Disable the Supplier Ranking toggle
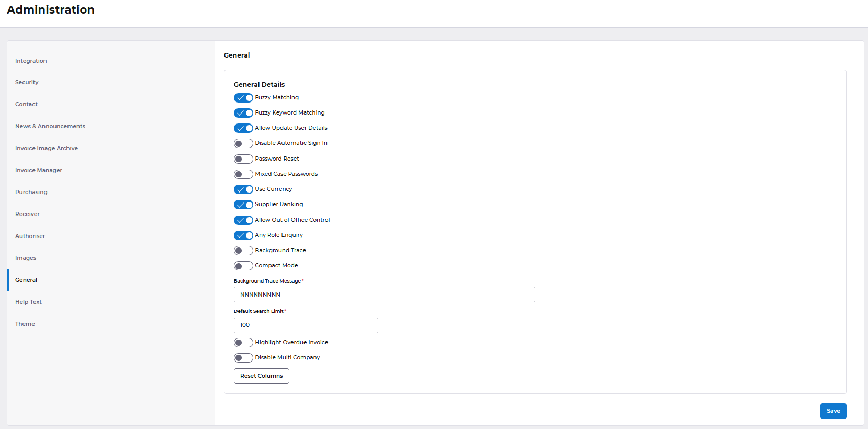The width and height of the screenshot is (868, 429). click(x=243, y=205)
